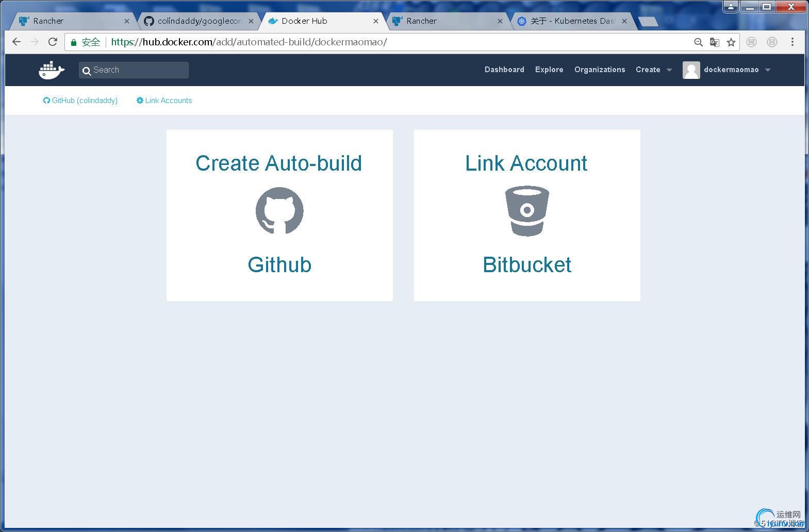Click the Link Accounts link
The height and width of the screenshot is (532, 809).
tap(164, 101)
